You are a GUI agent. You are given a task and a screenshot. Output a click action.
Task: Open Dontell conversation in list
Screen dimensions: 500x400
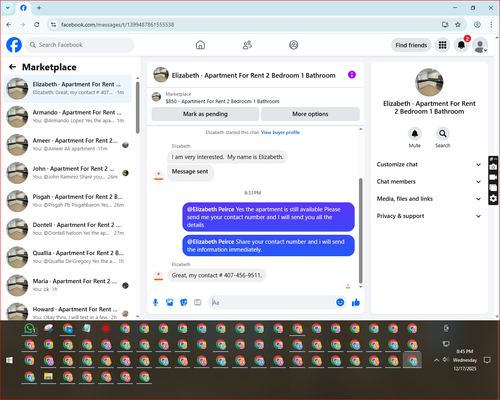coord(68,229)
